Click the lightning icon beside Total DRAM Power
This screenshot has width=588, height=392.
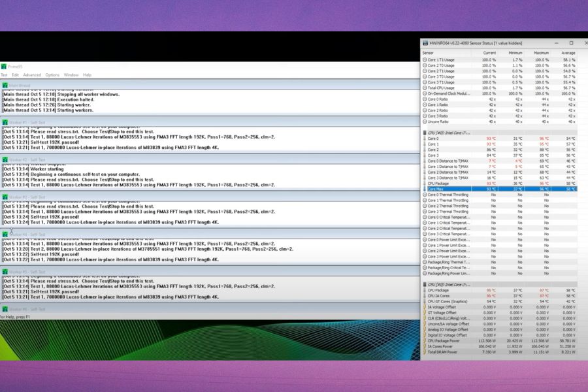point(425,352)
